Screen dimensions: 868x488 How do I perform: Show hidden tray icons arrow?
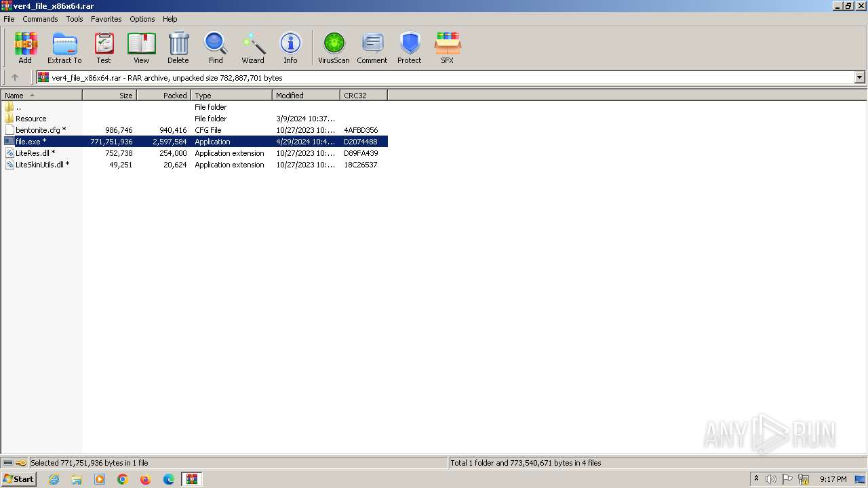click(x=756, y=479)
